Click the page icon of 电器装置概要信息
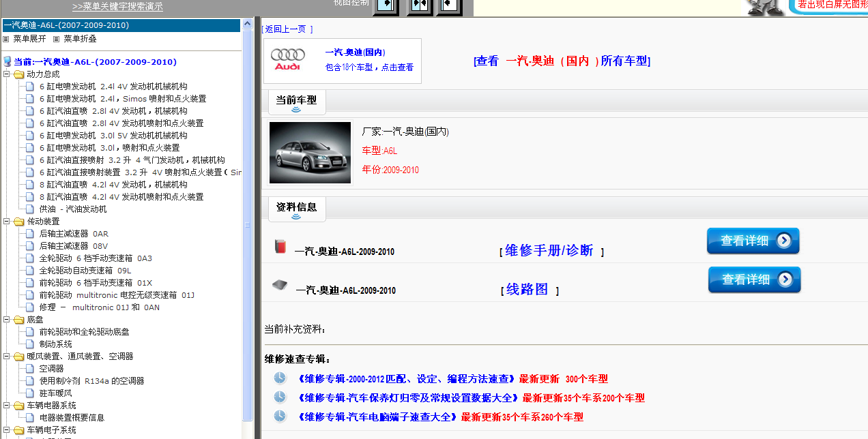 (x=30, y=417)
